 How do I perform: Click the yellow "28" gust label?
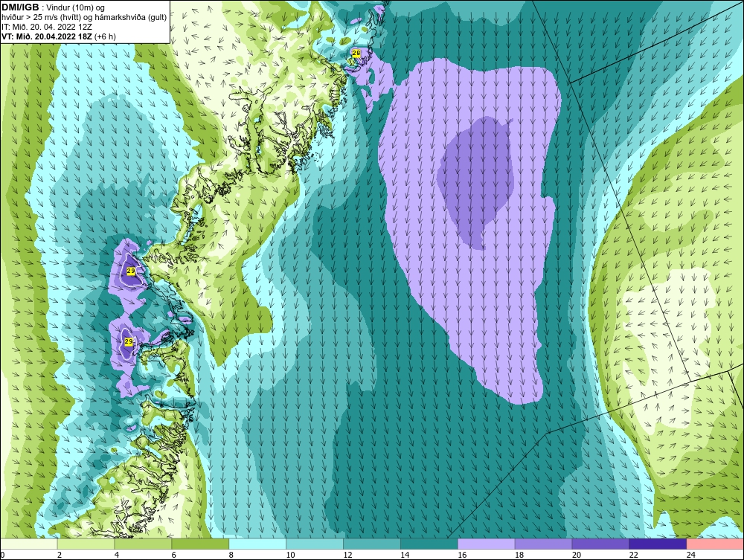click(x=356, y=54)
